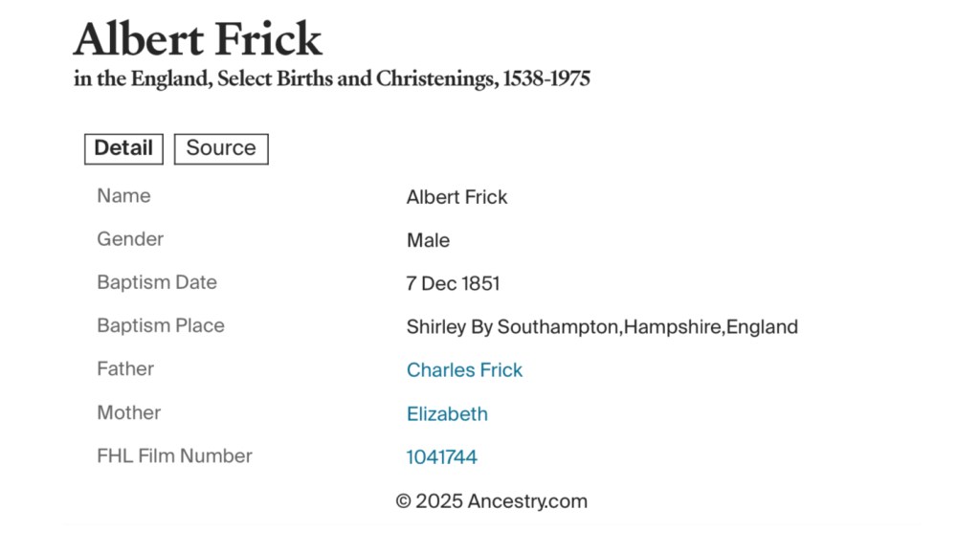Click the Name value Albert Frick

[457, 197]
